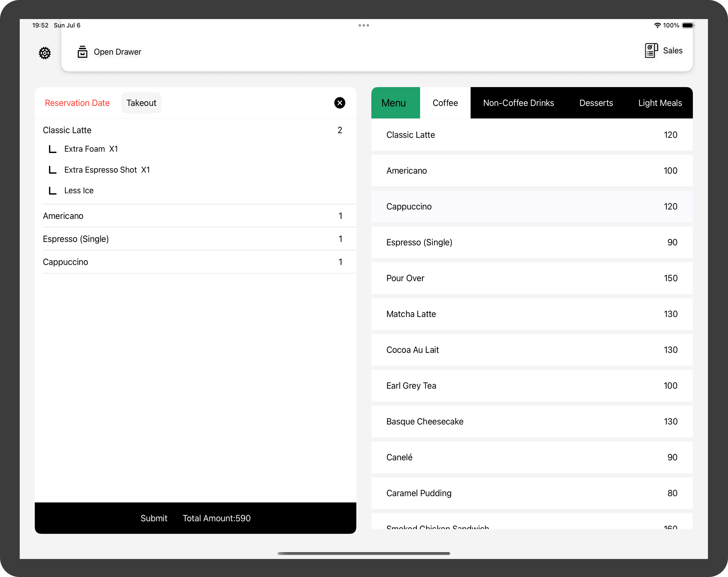Tap the Wi-Fi status icon
Screen dimensions: 728x577
tap(657, 26)
